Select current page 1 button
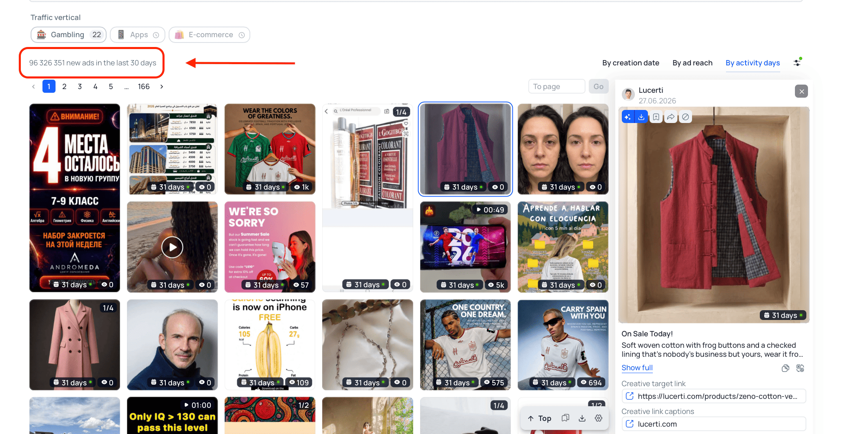Screen dimensions: 868x434 (49, 87)
